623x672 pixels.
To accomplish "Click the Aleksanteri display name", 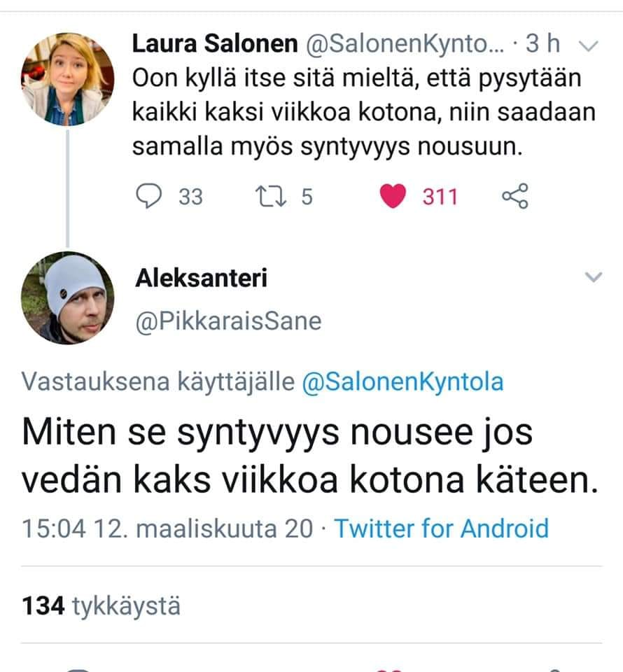I will point(201,278).
